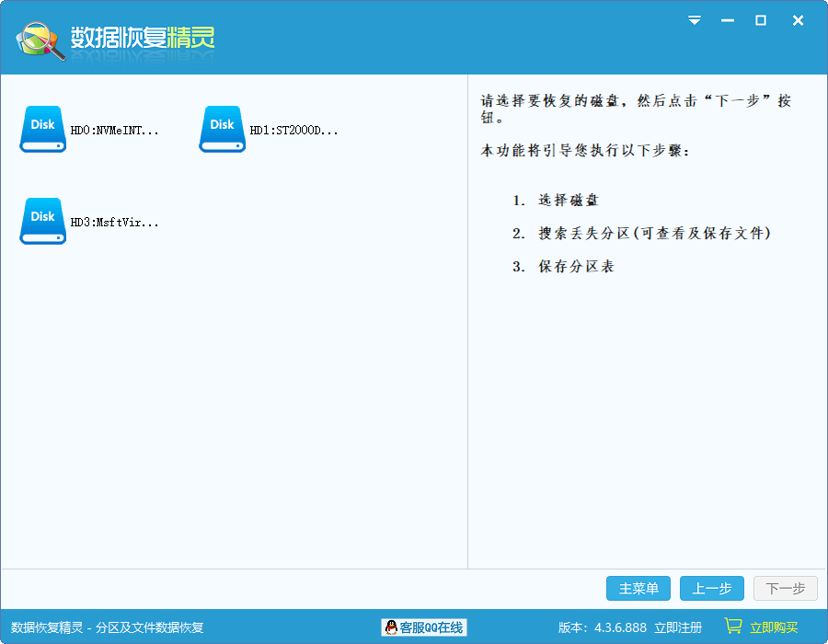Select the HD0 NVMe disk icon
This screenshot has height=644, width=828.
(42, 129)
